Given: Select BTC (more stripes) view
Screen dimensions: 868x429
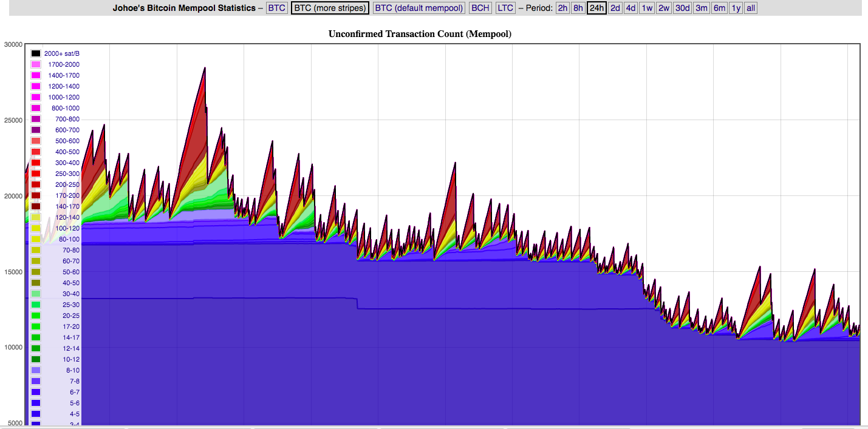Looking at the screenshot, I should pyautogui.click(x=330, y=8).
